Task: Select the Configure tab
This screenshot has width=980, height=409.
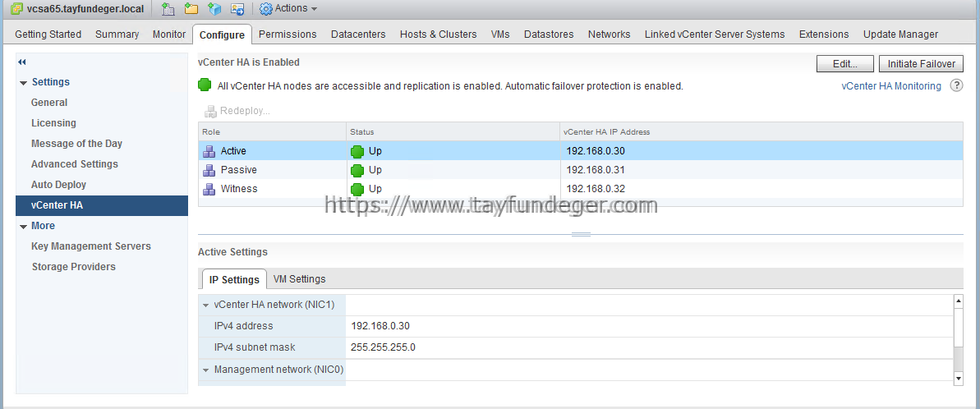Action: pos(222,35)
